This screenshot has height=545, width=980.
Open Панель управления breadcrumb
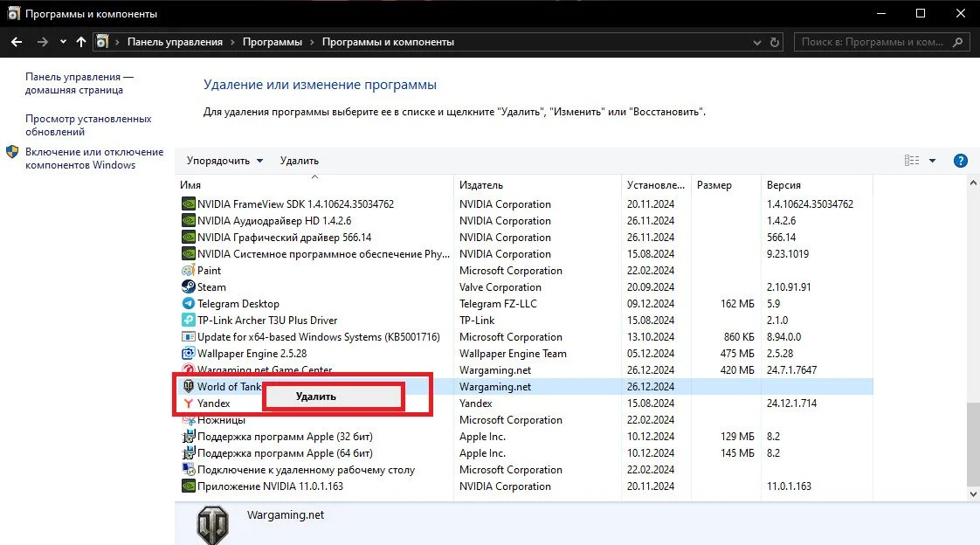click(175, 42)
